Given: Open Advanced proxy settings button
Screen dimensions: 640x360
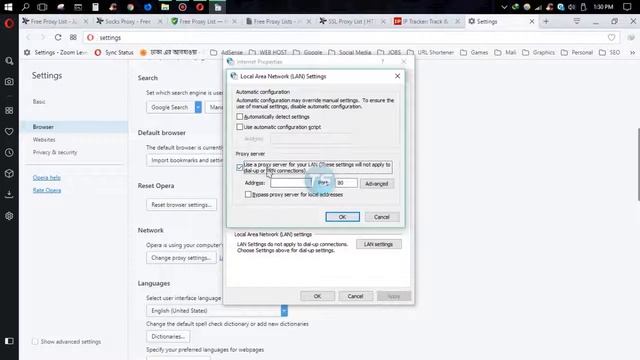Looking at the screenshot, I should (376, 184).
